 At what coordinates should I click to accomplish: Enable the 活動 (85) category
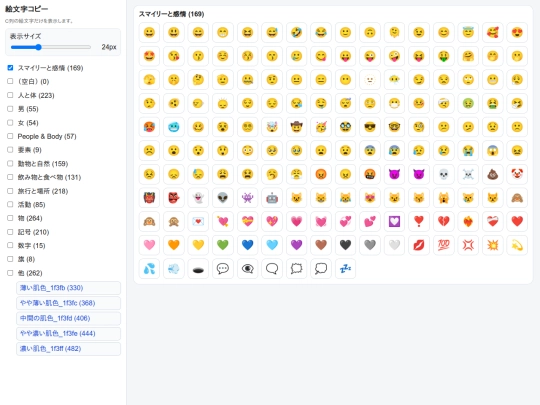(x=10, y=204)
